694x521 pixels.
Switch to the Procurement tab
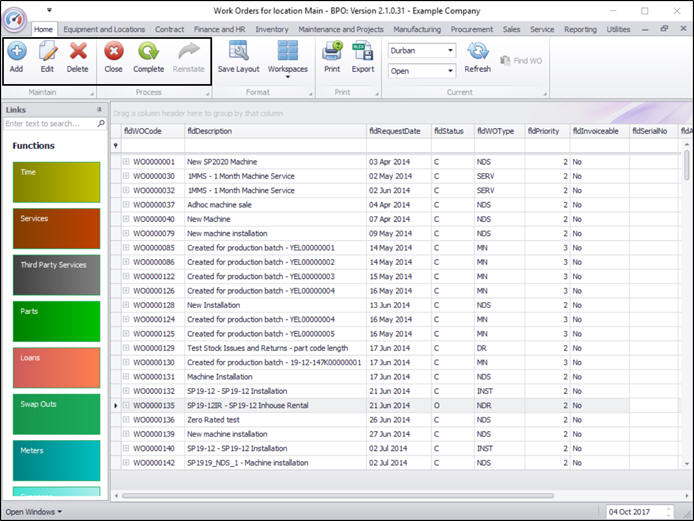(472, 29)
